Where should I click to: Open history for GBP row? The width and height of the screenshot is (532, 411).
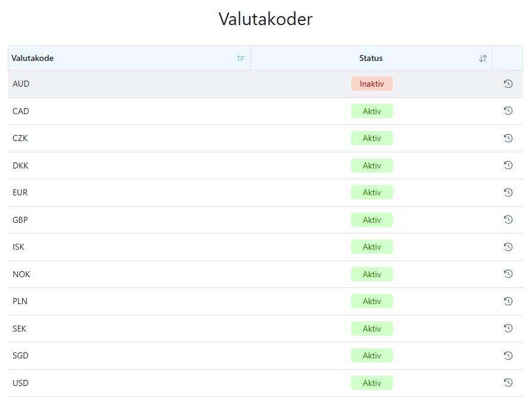pyautogui.click(x=508, y=220)
